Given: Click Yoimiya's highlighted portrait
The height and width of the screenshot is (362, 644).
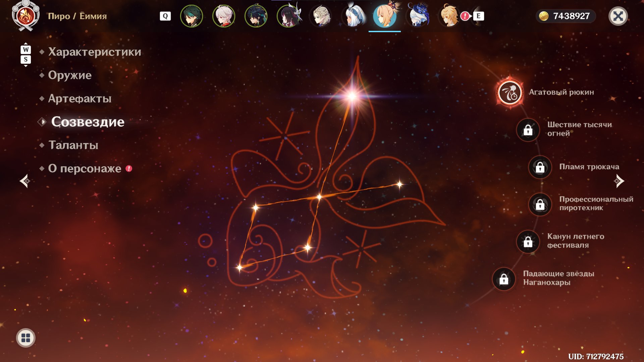Looking at the screenshot, I should click(385, 16).
